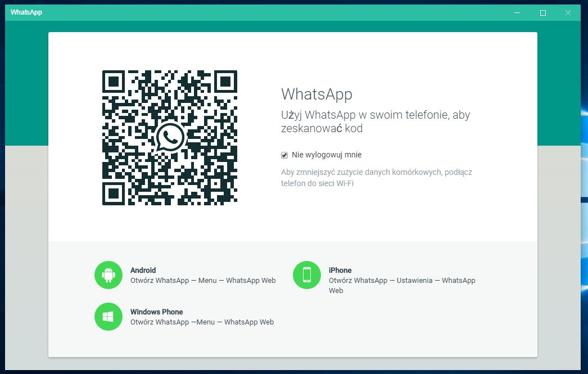Click the WhatsApp logo inside the QR code
Screen dimensions: 588x374
point(170,137)
